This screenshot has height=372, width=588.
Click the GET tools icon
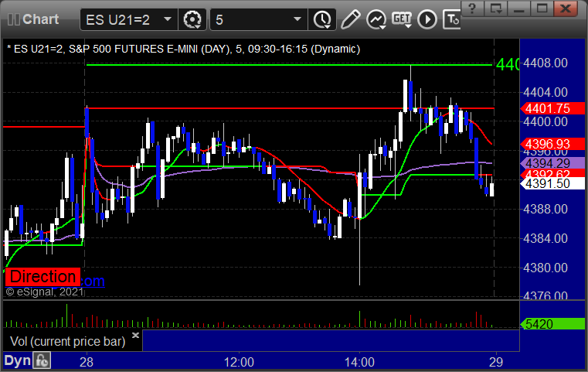pos(402,19)
